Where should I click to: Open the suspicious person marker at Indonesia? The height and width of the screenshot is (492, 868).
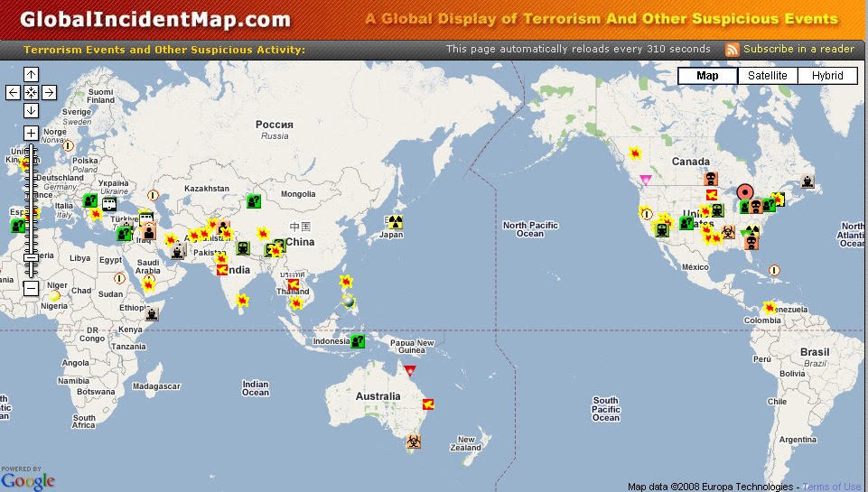[359, 341]
